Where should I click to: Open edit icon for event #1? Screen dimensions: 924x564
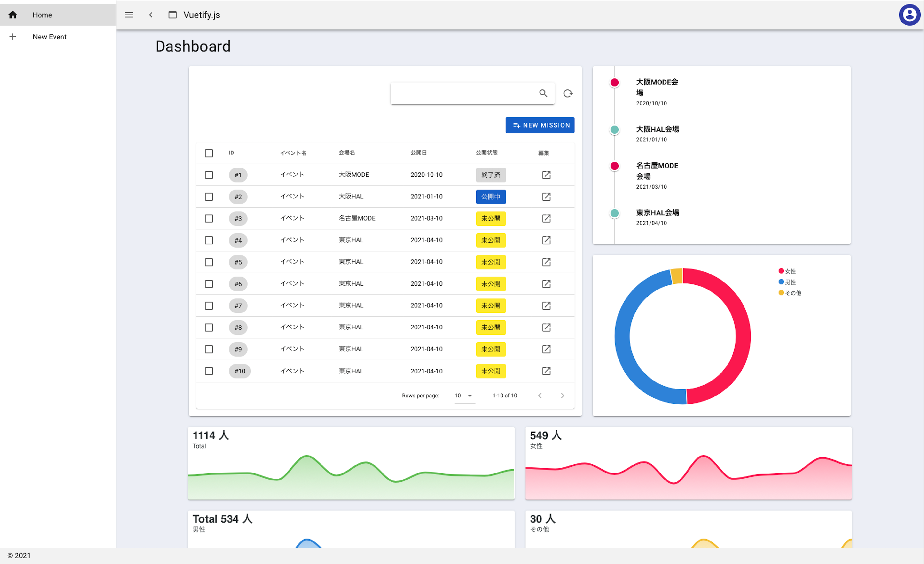pos(546,175)
